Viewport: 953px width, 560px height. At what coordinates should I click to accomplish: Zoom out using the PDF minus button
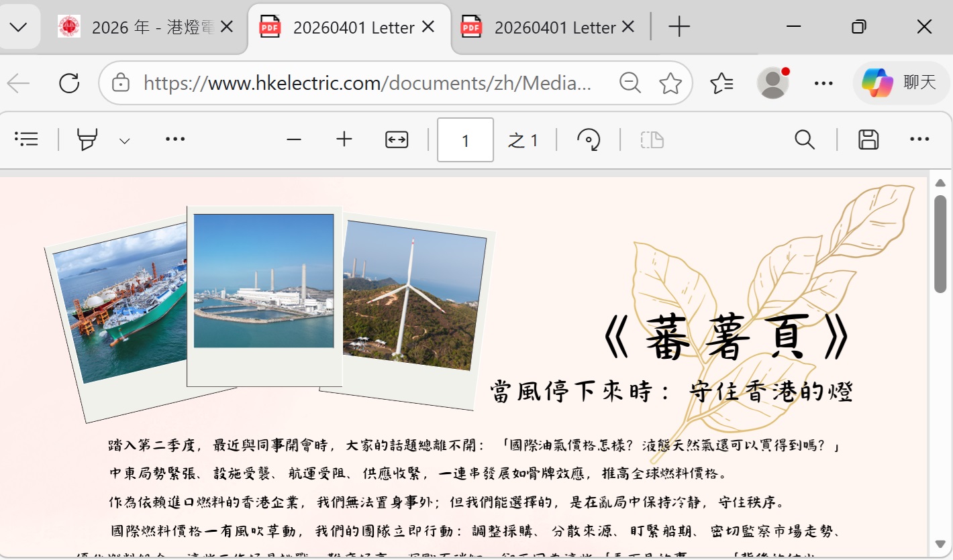coord(293,139)
